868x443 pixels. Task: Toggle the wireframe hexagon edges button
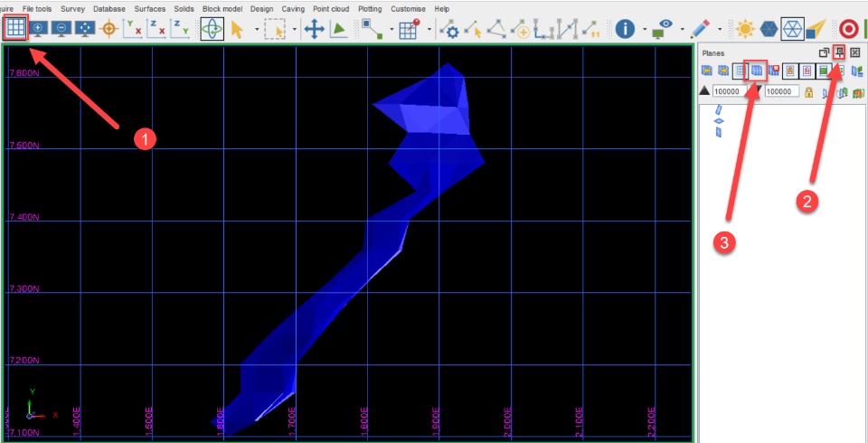coord(792,29)
